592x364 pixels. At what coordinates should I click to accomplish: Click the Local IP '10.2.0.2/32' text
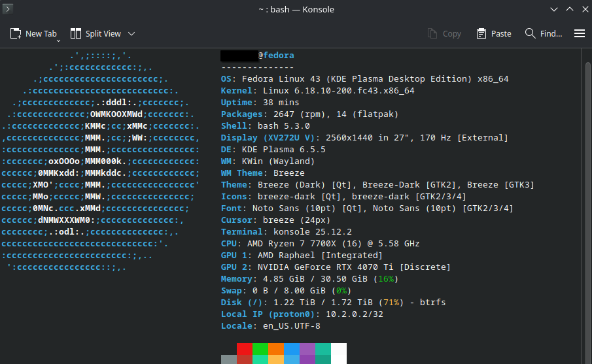354,314
